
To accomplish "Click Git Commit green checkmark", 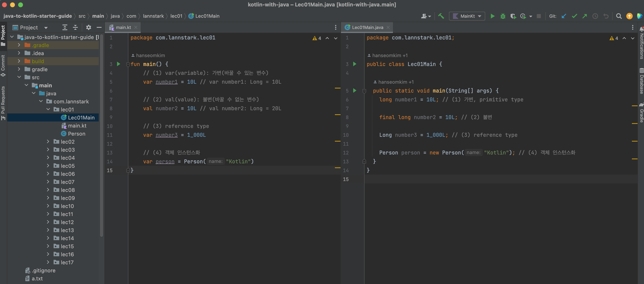I will pos(574,16).
